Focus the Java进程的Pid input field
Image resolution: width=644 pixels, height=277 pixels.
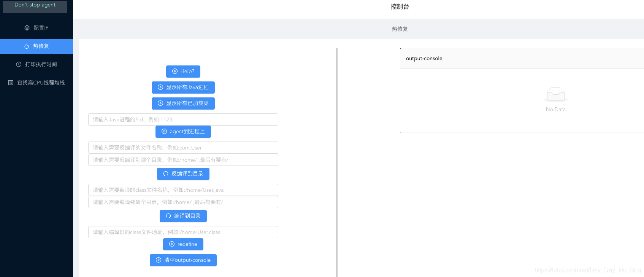pyautogui.click(x=183, y=119)
